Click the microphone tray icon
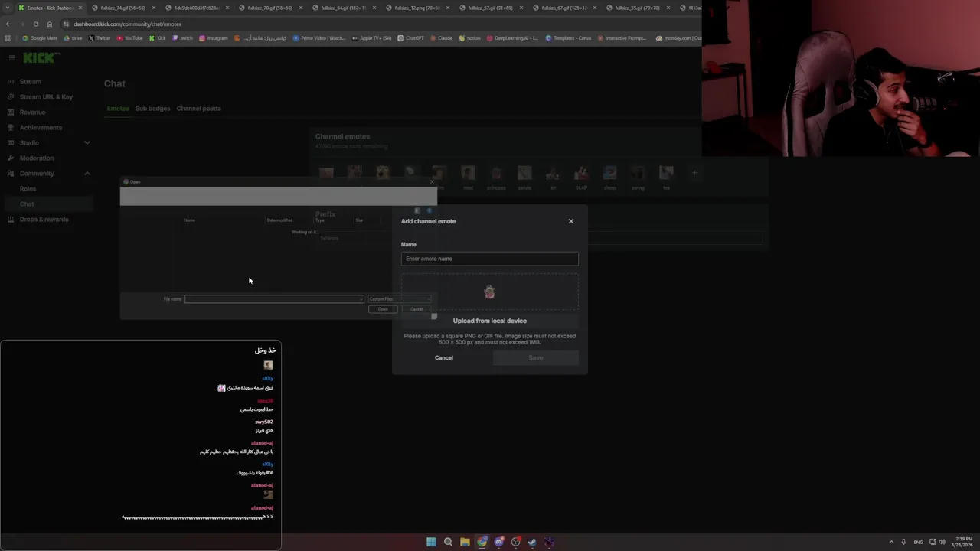 click(x=903, y=542)
